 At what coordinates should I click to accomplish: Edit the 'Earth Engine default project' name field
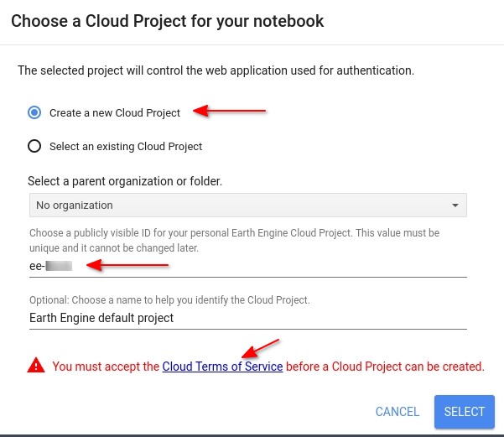[248, 318]
